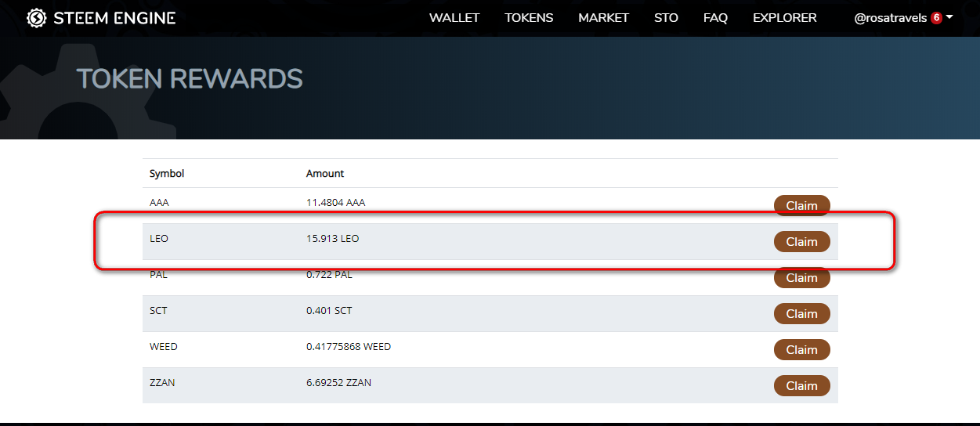The width and height of the screenshot is (980, 426).
Task: Claim the 15.913 LEO reward
Action: (801, 242)
